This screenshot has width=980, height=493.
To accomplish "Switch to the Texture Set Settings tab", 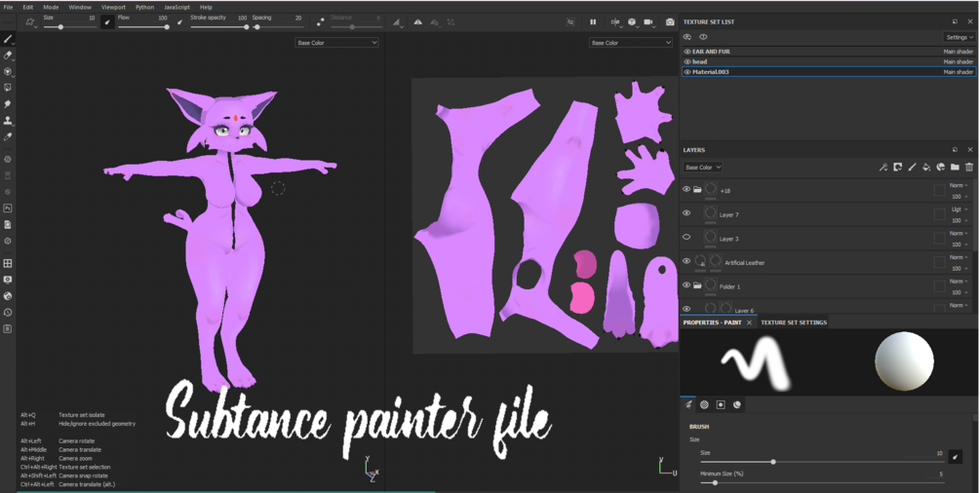I will (x=794, y=322).
